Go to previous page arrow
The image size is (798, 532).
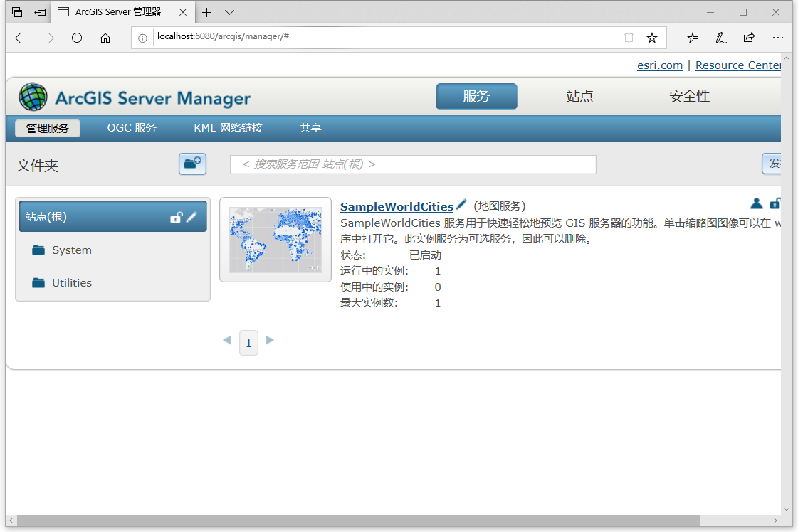pos(227,340)
